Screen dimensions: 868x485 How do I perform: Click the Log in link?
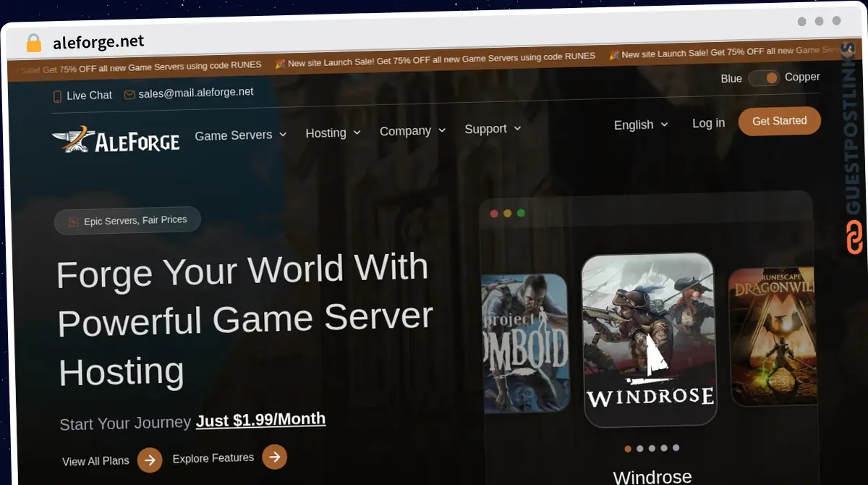[x=708, y=123]
